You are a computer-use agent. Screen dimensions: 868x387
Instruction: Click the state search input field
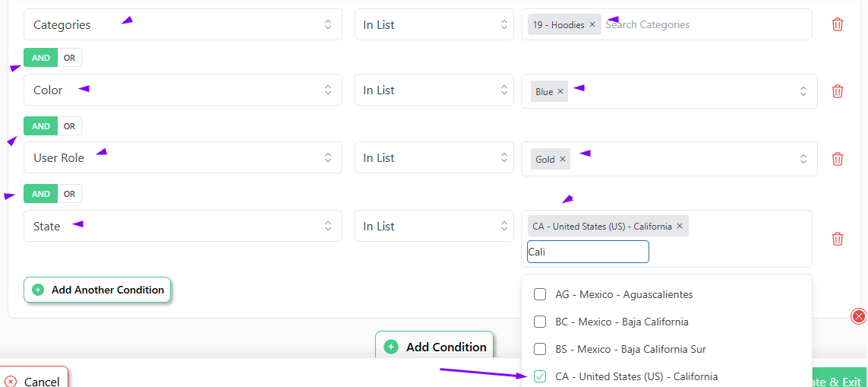tap(588, 252)
